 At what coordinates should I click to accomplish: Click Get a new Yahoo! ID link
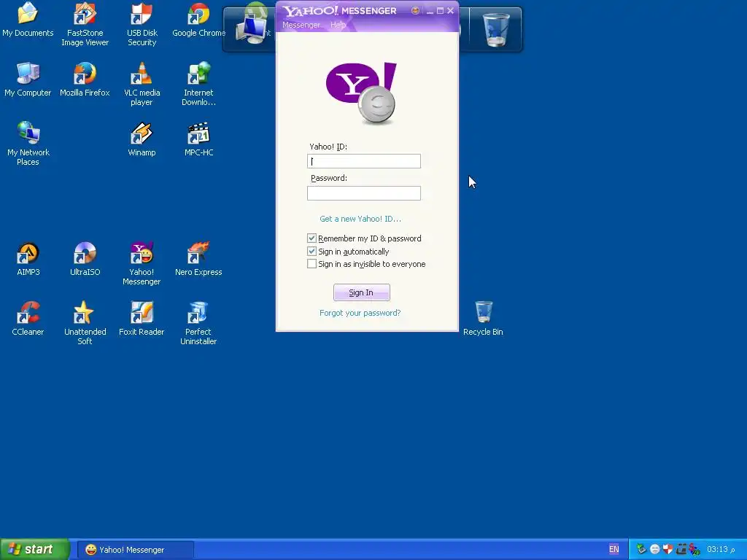coord(360,219)
